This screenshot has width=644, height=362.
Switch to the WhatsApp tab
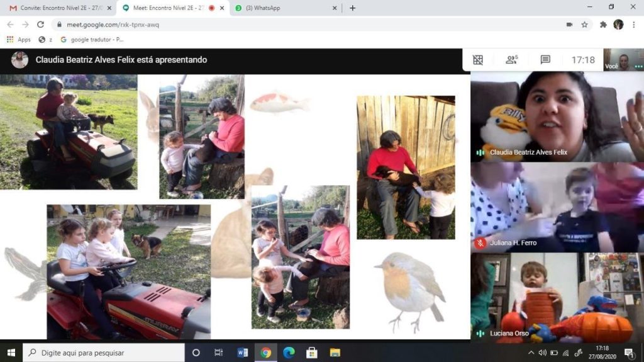click(286, 8)
